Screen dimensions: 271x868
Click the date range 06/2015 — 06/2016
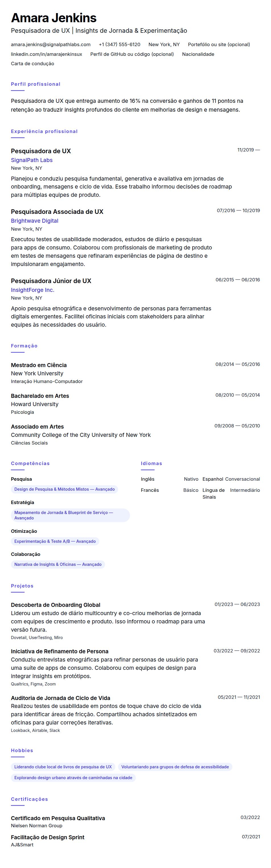238,280
